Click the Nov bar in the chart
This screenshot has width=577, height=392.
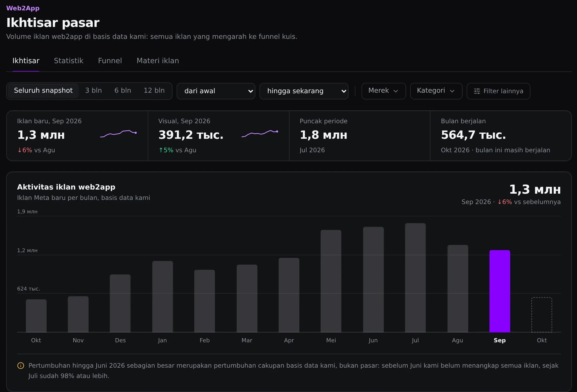tap(78, 314)
